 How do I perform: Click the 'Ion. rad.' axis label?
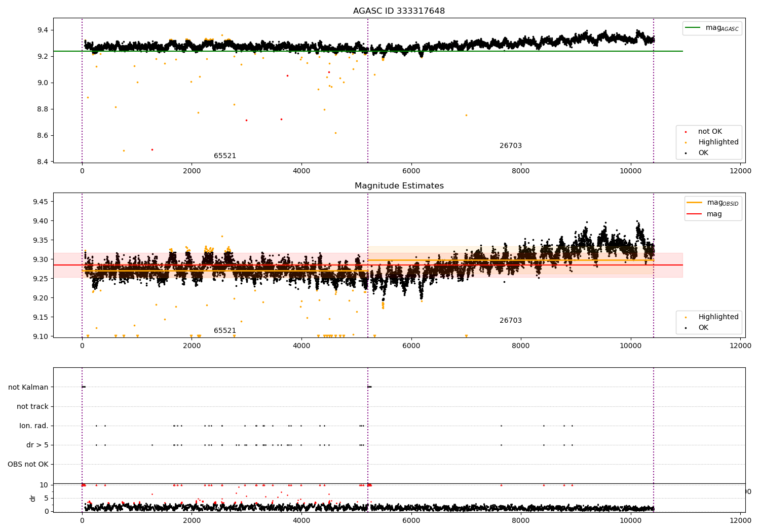click(34, 426)
